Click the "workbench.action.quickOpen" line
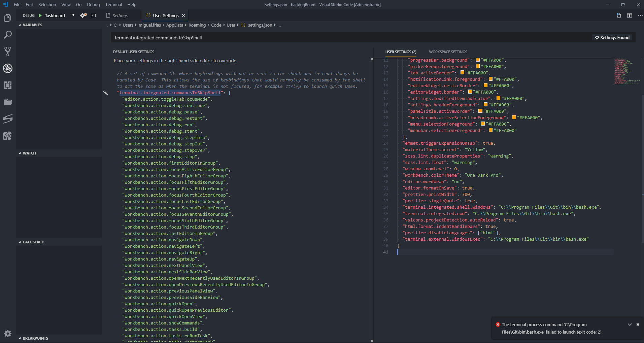The height and width of the screenshot is (343, 644). (160, 304)
